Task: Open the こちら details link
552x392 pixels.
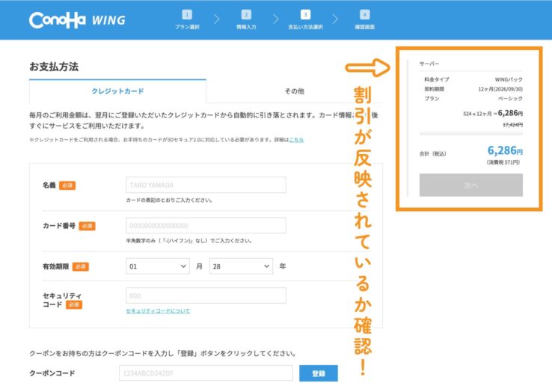Action: (x=296, y=139)
